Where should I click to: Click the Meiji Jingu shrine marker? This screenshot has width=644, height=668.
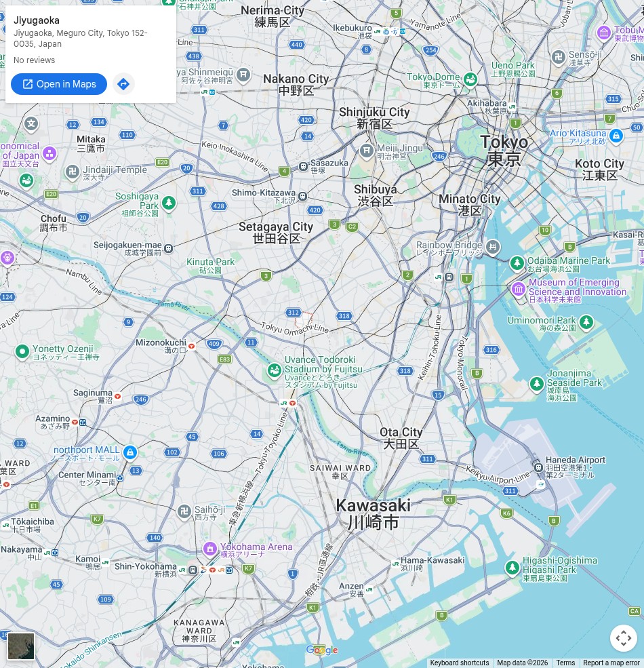(x=366, y=151)
